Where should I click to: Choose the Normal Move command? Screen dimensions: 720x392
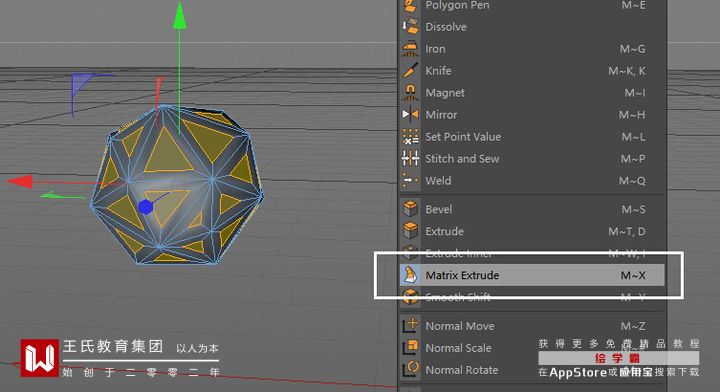tap(533, 326)
